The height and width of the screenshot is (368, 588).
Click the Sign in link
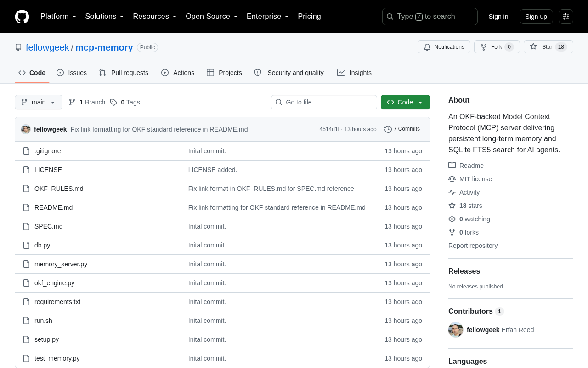[498, 17]
